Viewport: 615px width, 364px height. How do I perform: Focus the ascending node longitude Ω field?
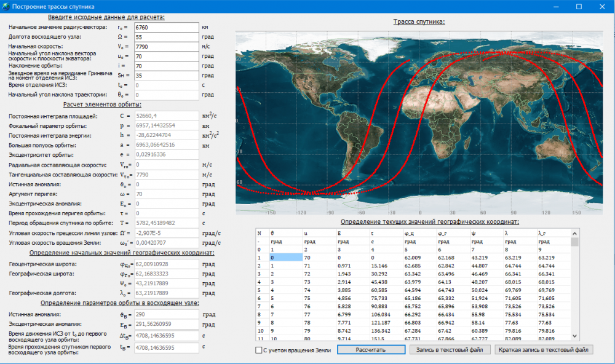click(x=166, y=37)
